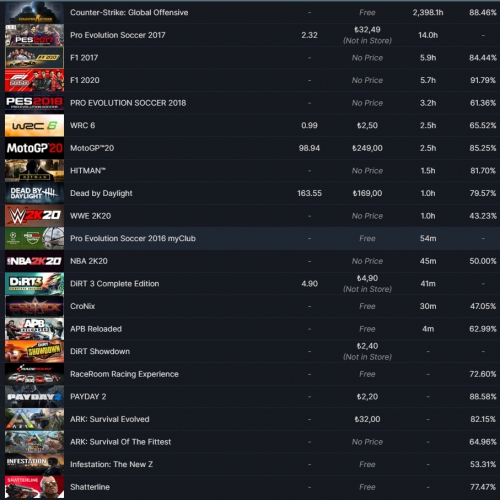Select the ₺32,00 price for ARK
500x500 pixels.
point(367,419)
